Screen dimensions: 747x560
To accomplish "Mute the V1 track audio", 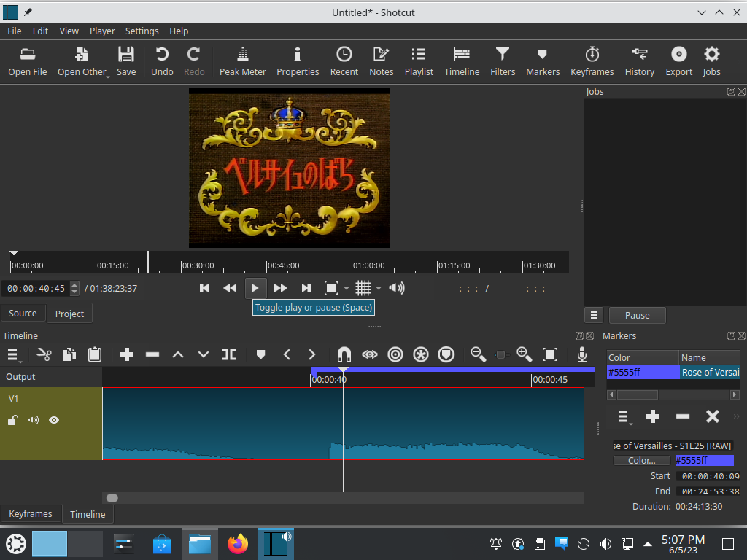I will (x=34, y=420).
